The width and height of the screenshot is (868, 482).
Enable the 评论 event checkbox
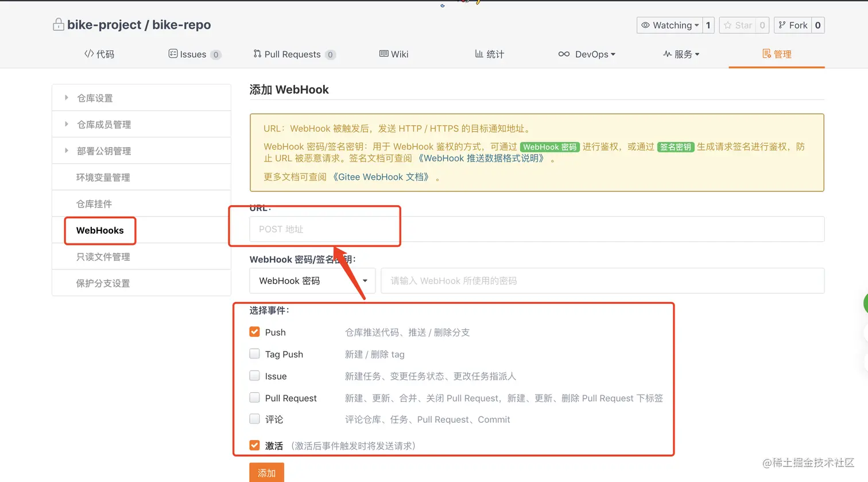pos(255,419)
